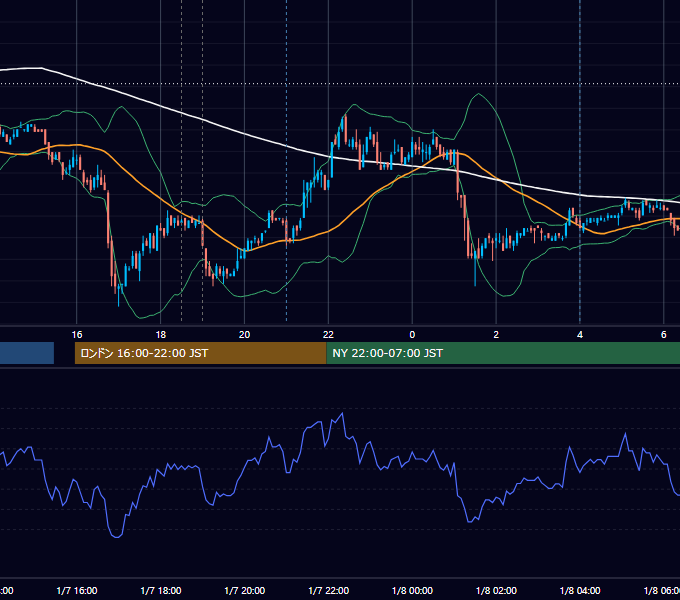The image size is (680, 600).
Task: Select the NY 22:00-07:00 JST session bar
Action: pyautogui.click(x=503, y=353)
